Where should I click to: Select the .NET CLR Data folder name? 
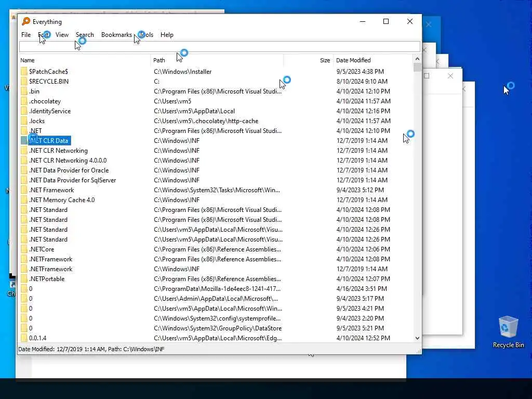click(x=49, y=141)
